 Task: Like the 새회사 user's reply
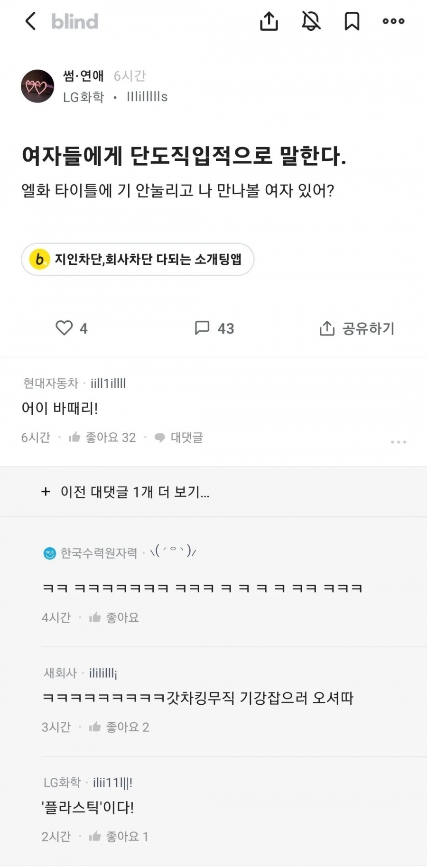(x=119, y=727)
